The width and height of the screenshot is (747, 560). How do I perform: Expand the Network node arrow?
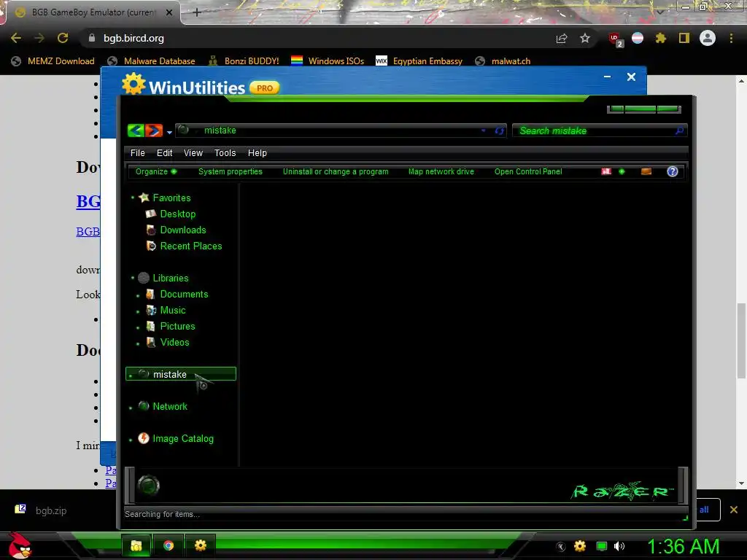[131, 408]
